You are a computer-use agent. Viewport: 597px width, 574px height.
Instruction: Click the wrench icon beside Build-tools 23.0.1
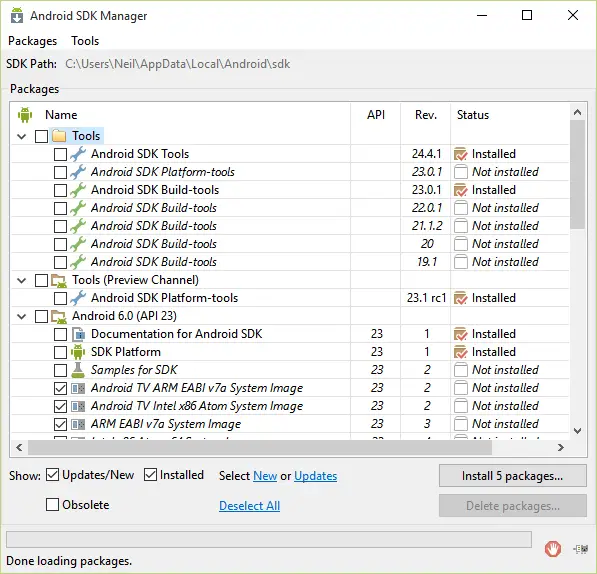78,190
